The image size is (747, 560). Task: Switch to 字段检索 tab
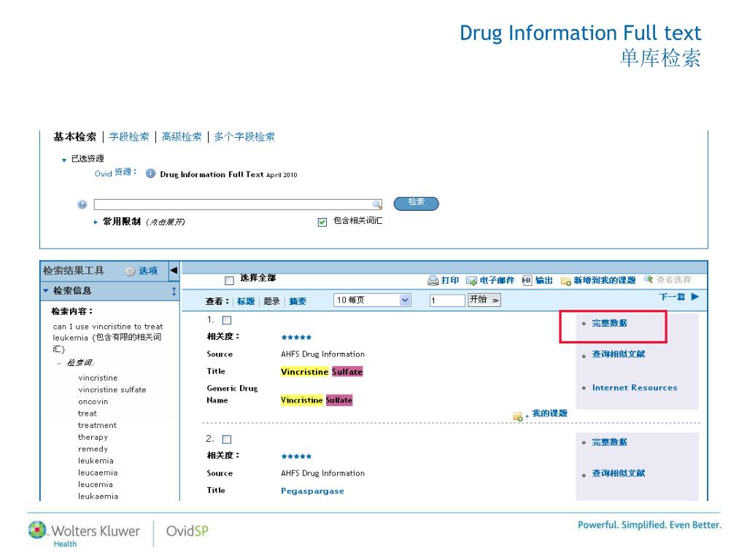click(x=128, y=137)
